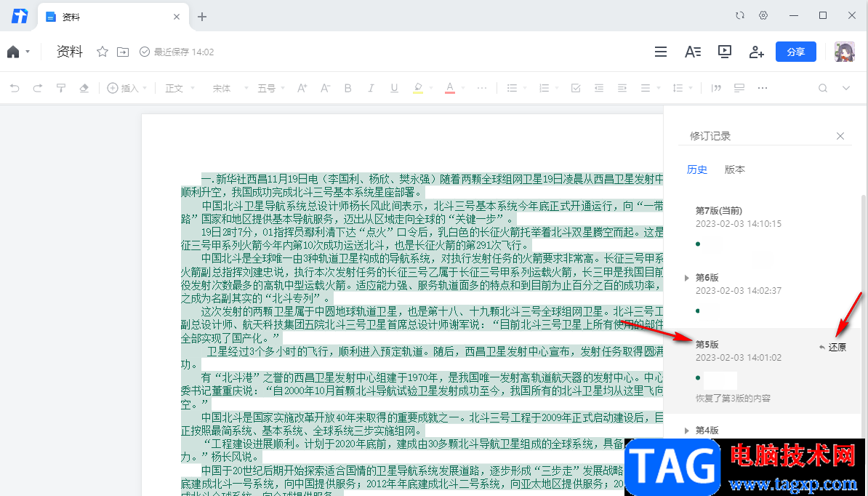Decrease paragraph indent
The height and width of the screenshot is (496, 868).
pyautogui.click(x=599, y=88)
